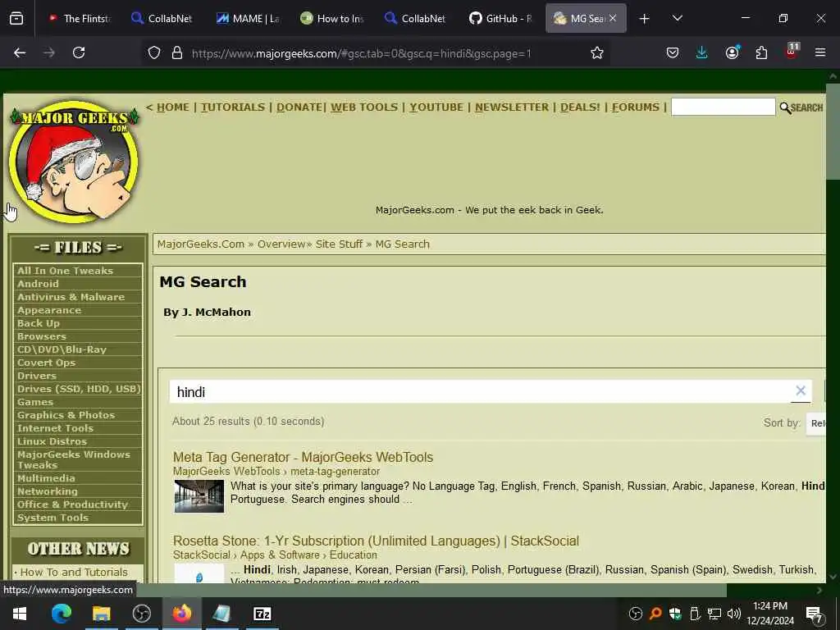The height and width of the screenshot is (630, 840).
Task: Click the Site Stuff breadcrumb link
Action: (x=339, y=244)
